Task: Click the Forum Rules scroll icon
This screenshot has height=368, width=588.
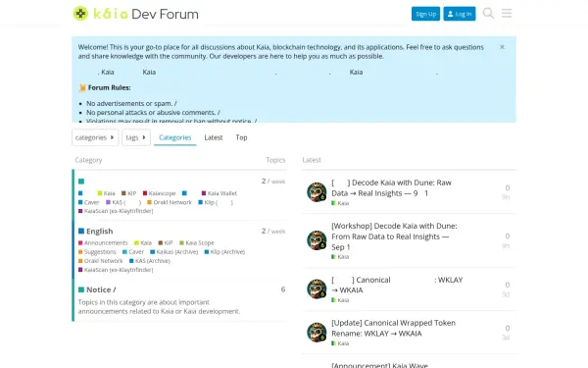Action: pyautogui.click(x=82, y=88)
